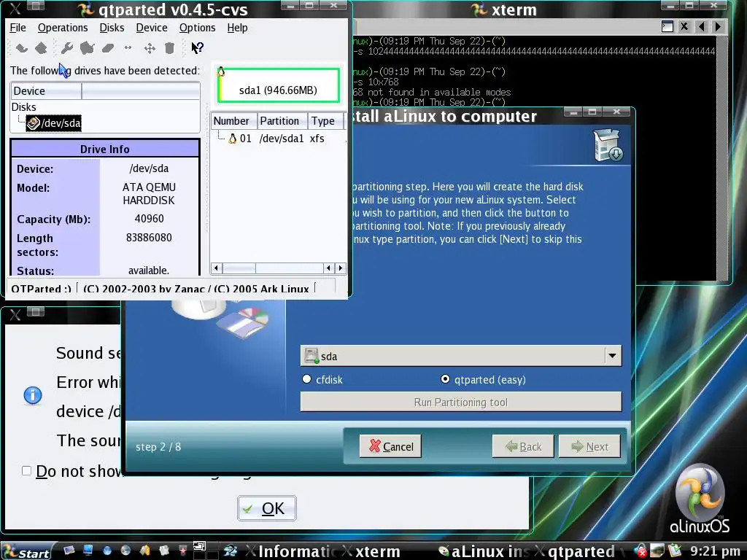Click the sda1 (946.66MB) partition bar
The width and height of the screenshot is (747, 560).
278,85
